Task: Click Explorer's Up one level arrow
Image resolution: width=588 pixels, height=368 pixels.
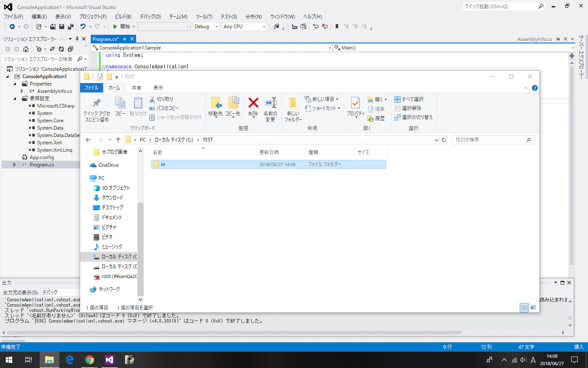Action: click(118, 140)
